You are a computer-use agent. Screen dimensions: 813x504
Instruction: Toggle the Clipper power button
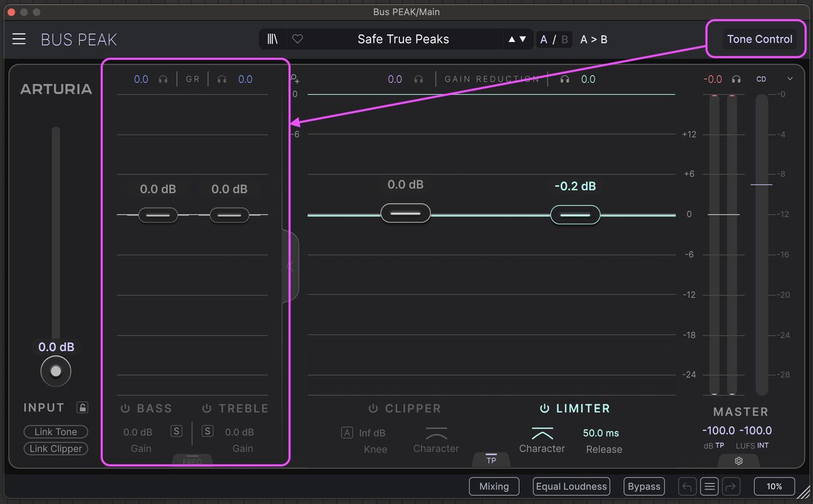tap(373, 408)
